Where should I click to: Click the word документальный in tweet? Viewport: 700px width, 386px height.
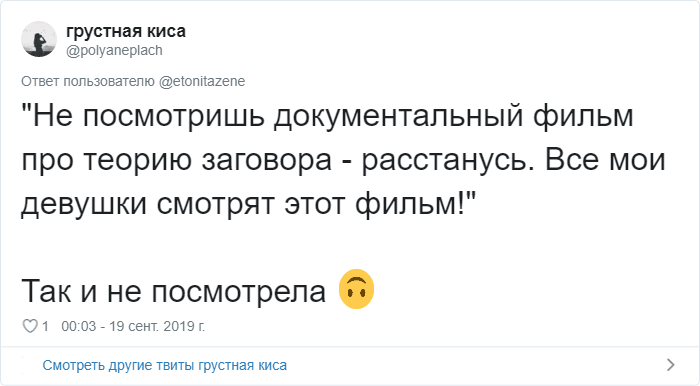pos(398,116)
